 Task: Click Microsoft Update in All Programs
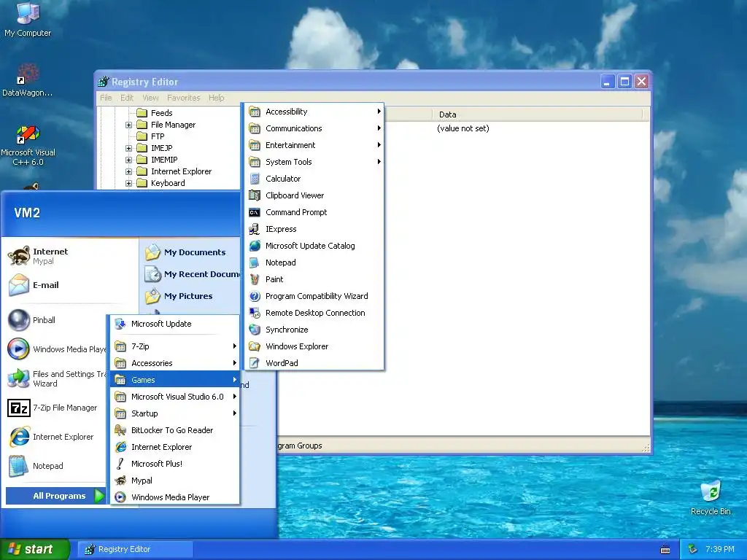coord(175,324)
